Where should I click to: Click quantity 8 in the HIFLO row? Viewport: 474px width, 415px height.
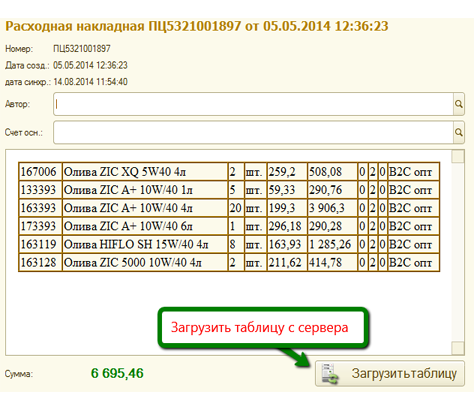236,244
